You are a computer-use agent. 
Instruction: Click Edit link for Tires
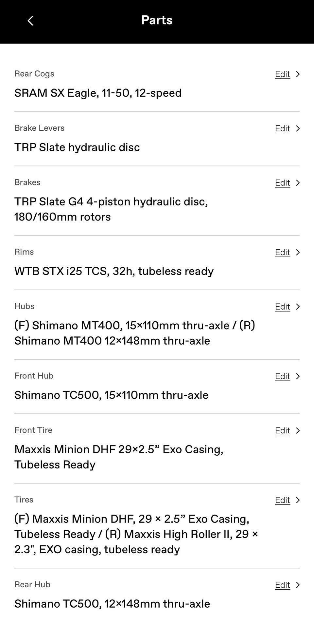[282, 500]
